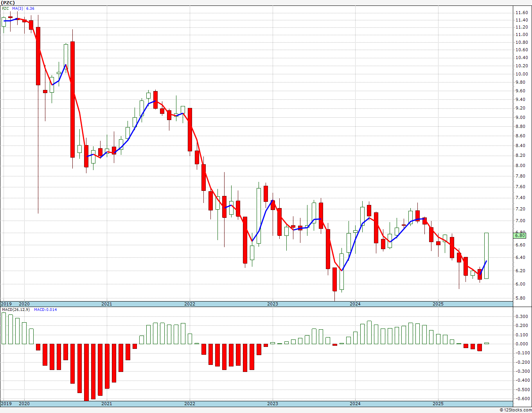Viewport: 532px width, 413px height.
Task: Click the 10.40 price axis label
Action: pyautogui.click(x=521, y=57)
